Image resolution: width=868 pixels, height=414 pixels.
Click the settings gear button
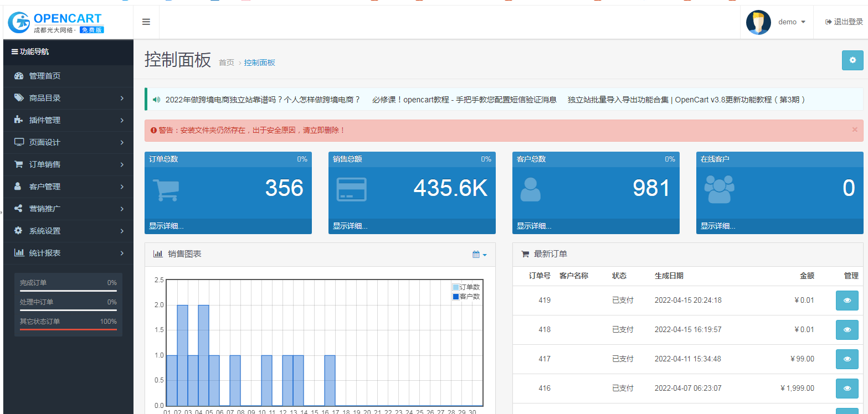[852, 60]
